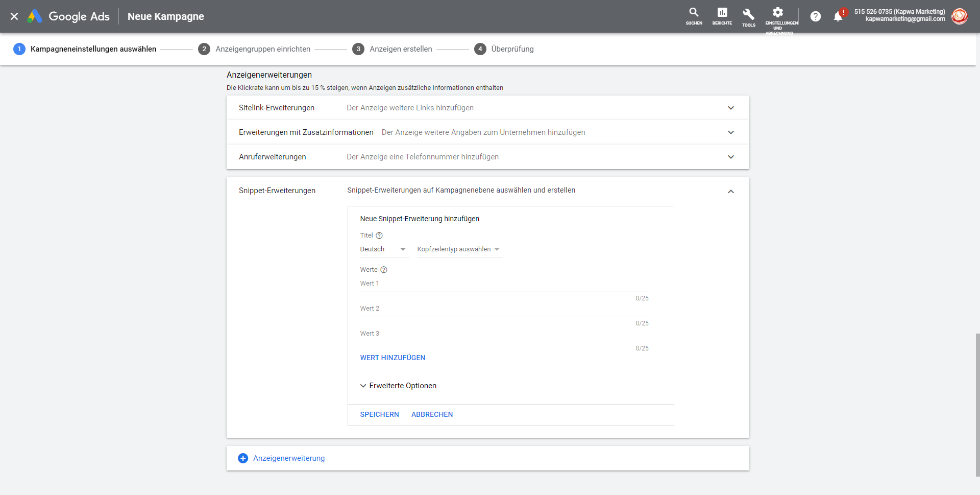980x495 pixels.
Task: Click the Snippet-Erweiterungen label
Action: coord(277,191)
